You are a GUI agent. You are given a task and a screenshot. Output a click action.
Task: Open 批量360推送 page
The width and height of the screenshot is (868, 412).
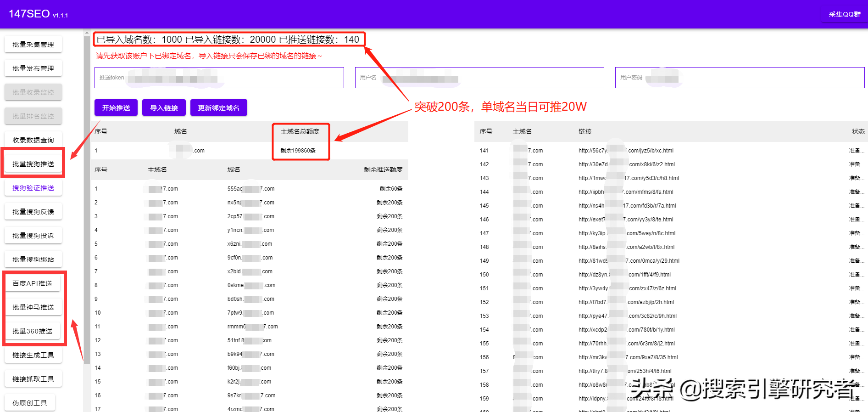pos(33,331)
